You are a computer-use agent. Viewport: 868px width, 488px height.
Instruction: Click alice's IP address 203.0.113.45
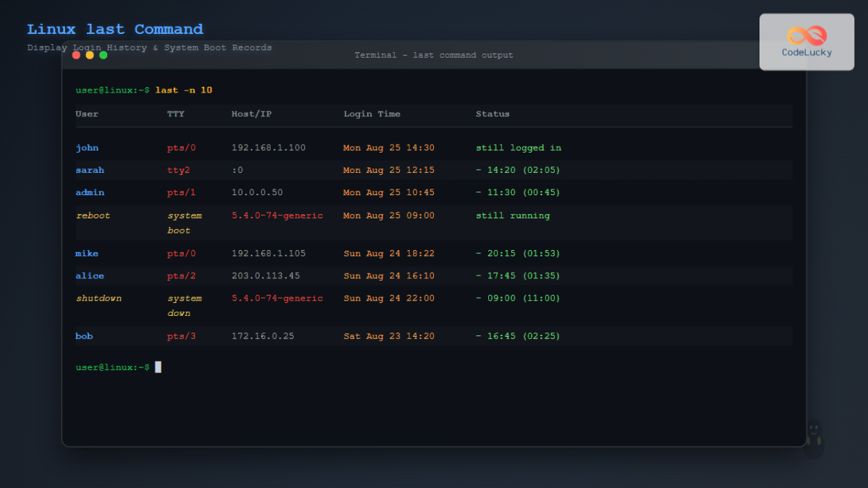[265, 276]
